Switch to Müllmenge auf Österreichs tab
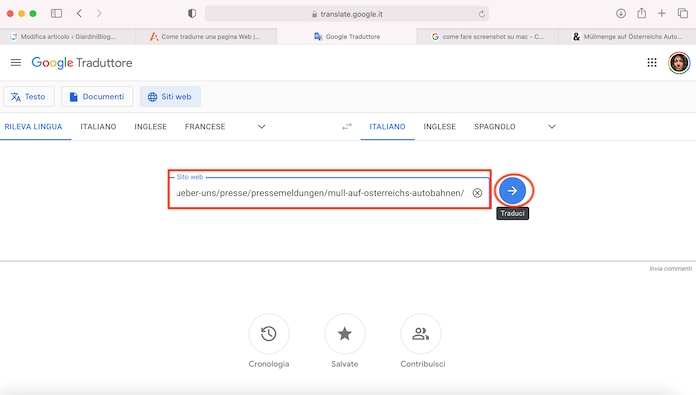Image resolution: width=696 pixels, height=395 pixels. pyautogui.click(x=627, y=36)
